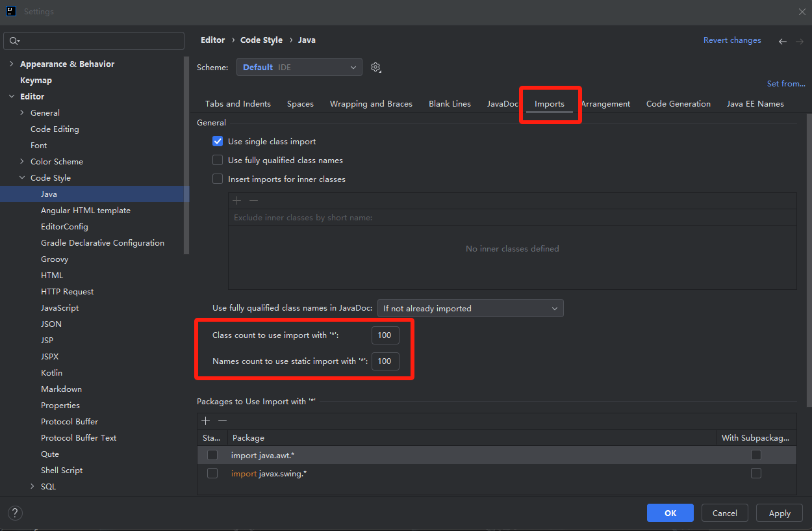Focus the settings search field
This screenshot has height=531, width=812.
pyautogui.click(x=94, y=41)
